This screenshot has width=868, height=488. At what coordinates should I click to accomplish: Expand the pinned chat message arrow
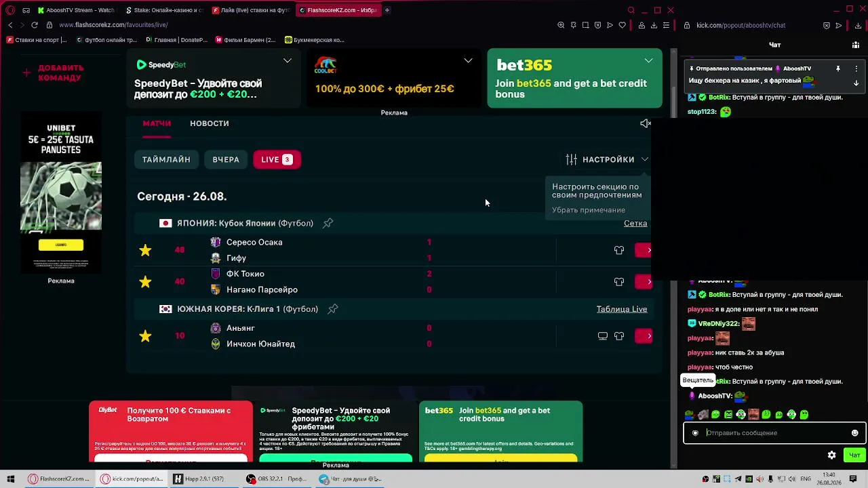point(856,83)
